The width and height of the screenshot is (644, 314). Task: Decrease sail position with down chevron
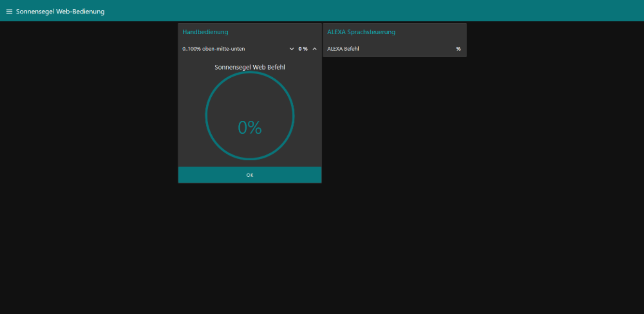pyautogui.click(x=292, y=49)
